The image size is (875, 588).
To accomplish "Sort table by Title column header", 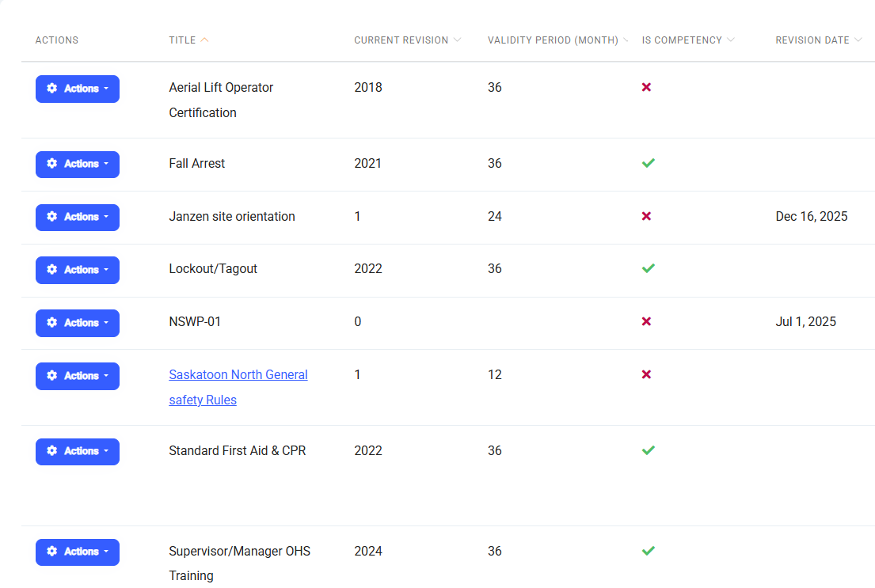I will tap(182, 40).
